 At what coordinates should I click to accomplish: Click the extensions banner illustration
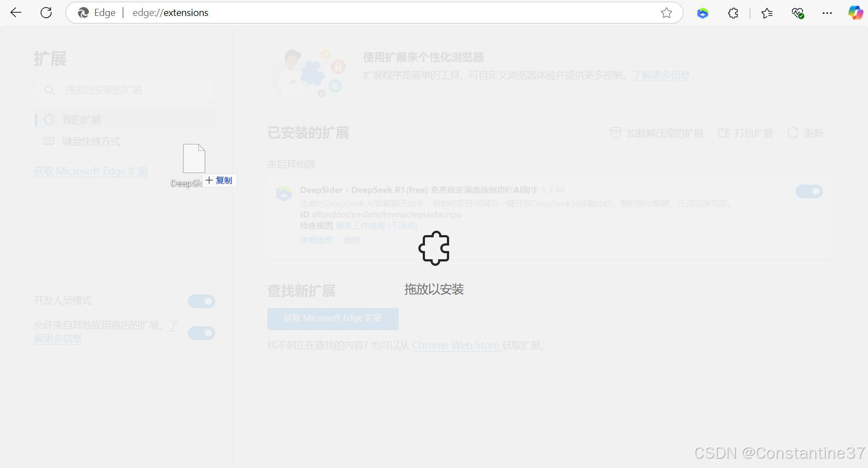(x=307, y=73)
